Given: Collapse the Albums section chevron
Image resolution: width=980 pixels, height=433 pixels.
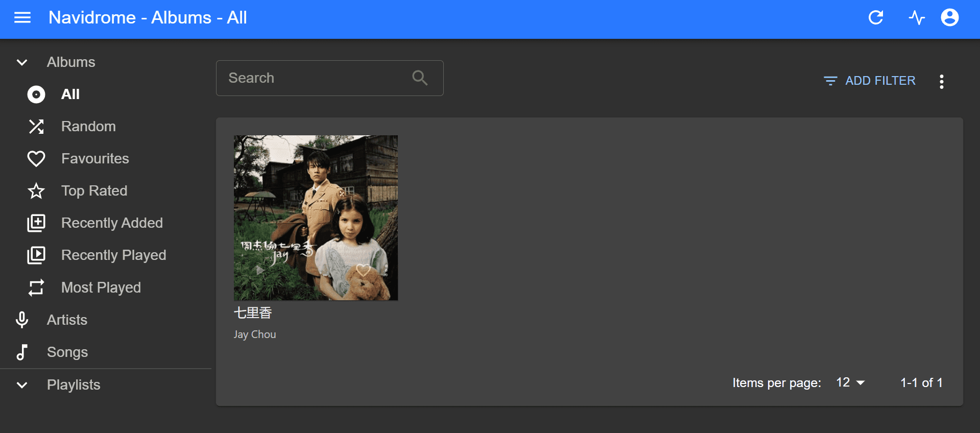Looking at the screenshot, I should 22,62.
